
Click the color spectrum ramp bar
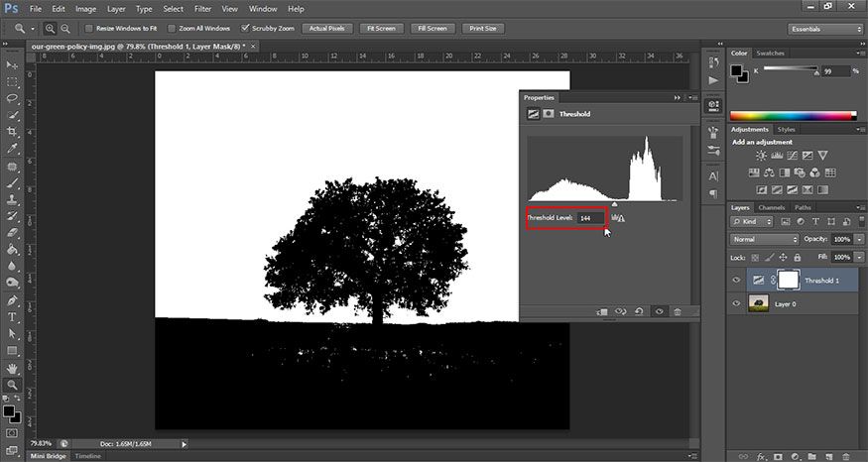792,115
